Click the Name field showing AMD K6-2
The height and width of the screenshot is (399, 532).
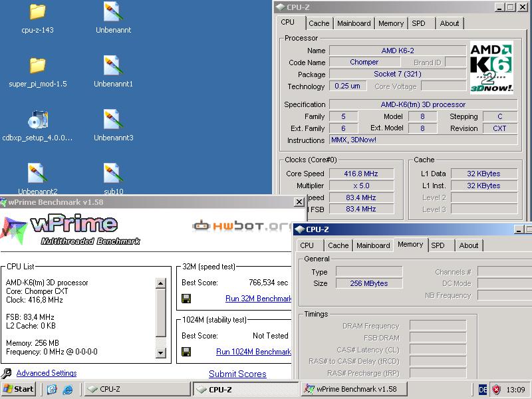pyautogui.click(x=398, y=51)
